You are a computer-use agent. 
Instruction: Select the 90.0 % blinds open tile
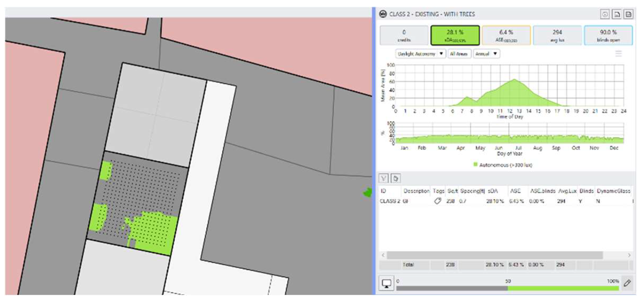click(x=608, y=35)
